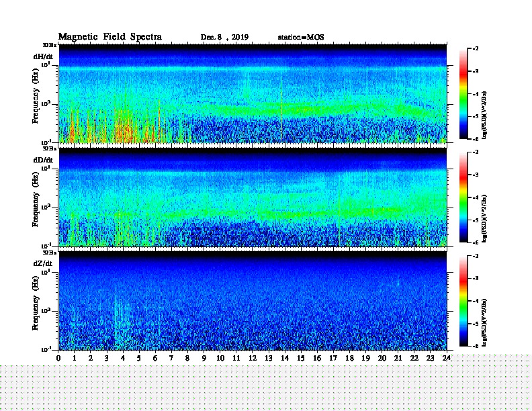The width and height of the screenshot is (532, 411).
Task: Click hour '16' on the time axis
Action: (317, 358)
